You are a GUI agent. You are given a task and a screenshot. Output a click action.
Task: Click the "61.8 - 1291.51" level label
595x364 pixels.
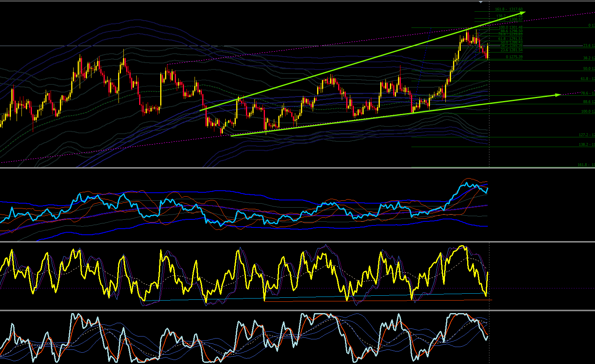[x=510, y=39]
